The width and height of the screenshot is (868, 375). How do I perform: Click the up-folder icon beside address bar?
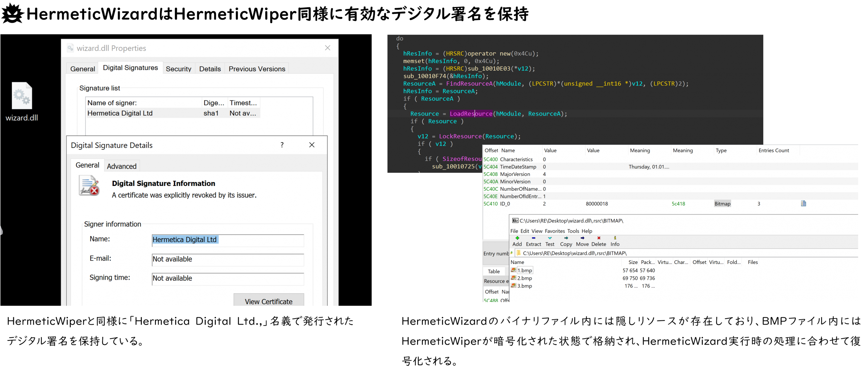[511, 253]
